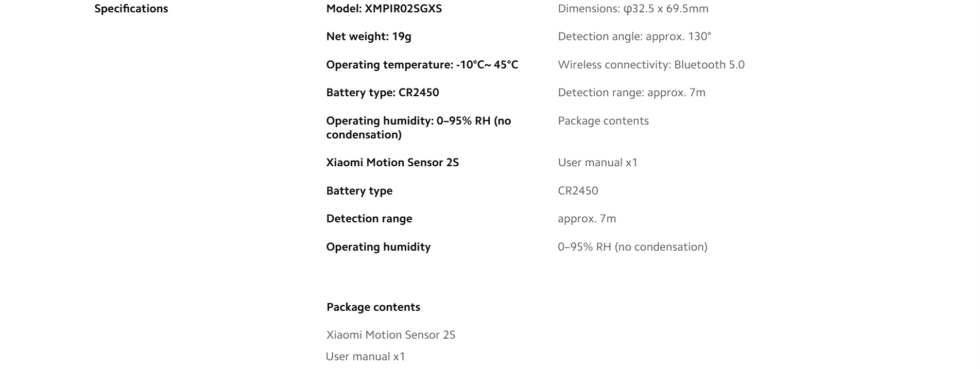Click the bold Battery type: CR2450 line
980x369 pixels.
[x=382, y=93]
